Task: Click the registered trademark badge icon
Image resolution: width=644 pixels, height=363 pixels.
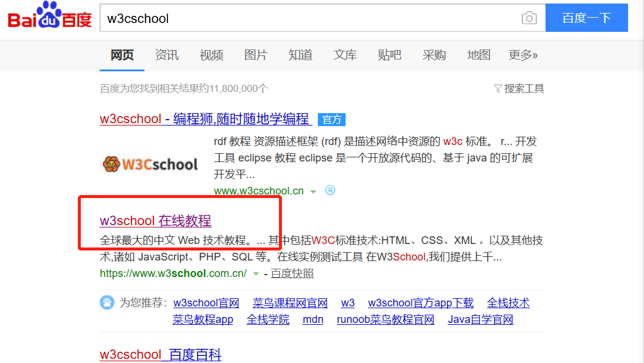Action: pos(330,190)
